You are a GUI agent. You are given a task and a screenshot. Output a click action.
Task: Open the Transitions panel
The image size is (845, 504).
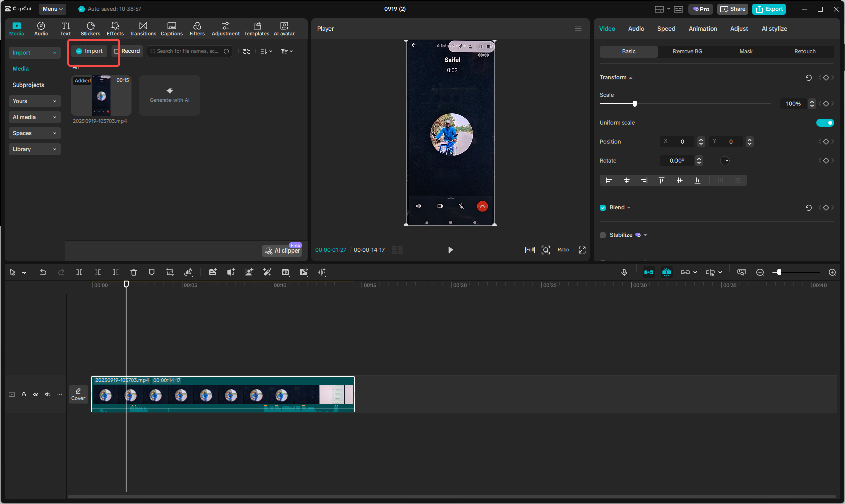[x=143, y=29]
